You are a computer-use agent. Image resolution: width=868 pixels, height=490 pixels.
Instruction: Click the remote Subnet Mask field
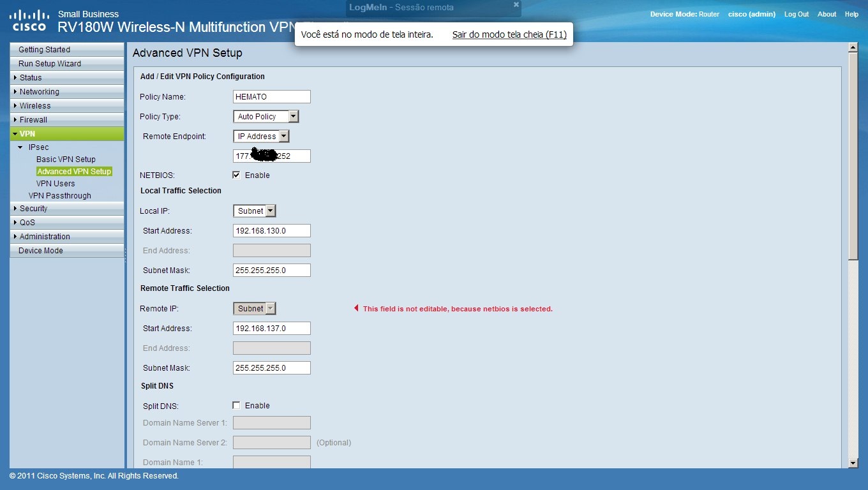[272, 368]
